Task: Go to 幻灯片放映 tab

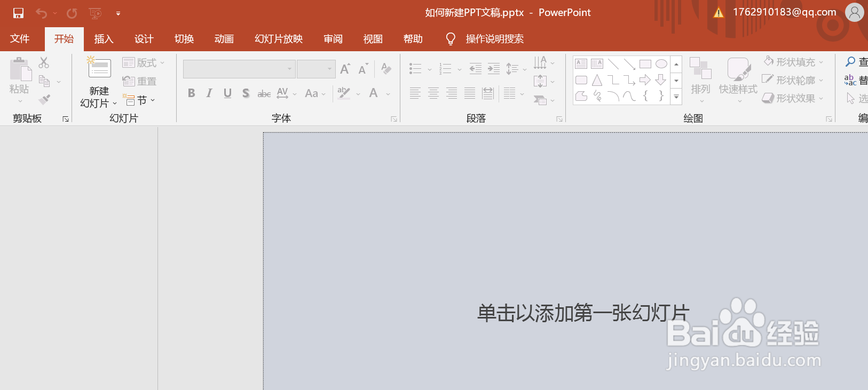Action: 279,39
